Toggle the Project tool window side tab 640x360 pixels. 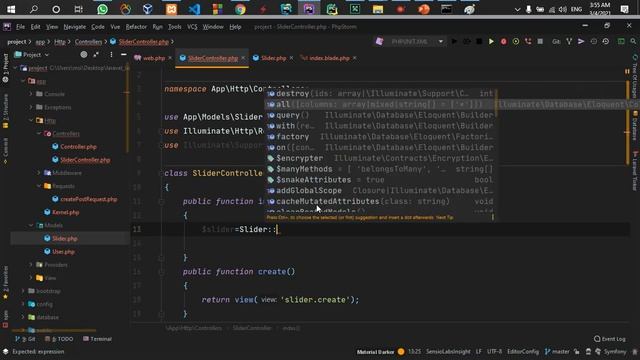click(5, 68)
